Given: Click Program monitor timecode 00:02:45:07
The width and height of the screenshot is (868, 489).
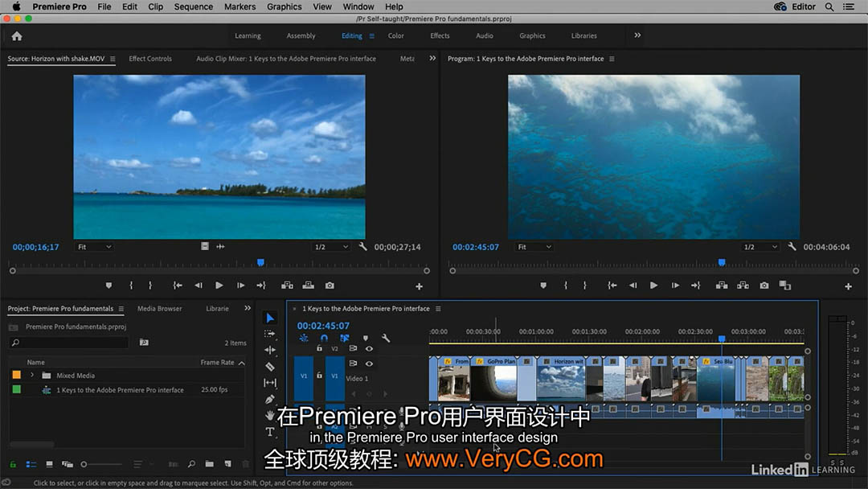Looking at the screenshot, I should tap(476, 247).
